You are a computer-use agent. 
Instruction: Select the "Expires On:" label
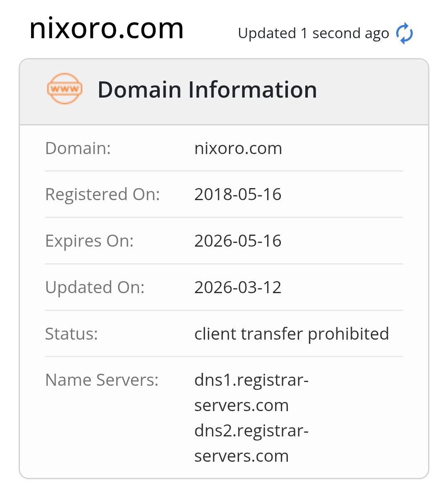pos(89,241)
